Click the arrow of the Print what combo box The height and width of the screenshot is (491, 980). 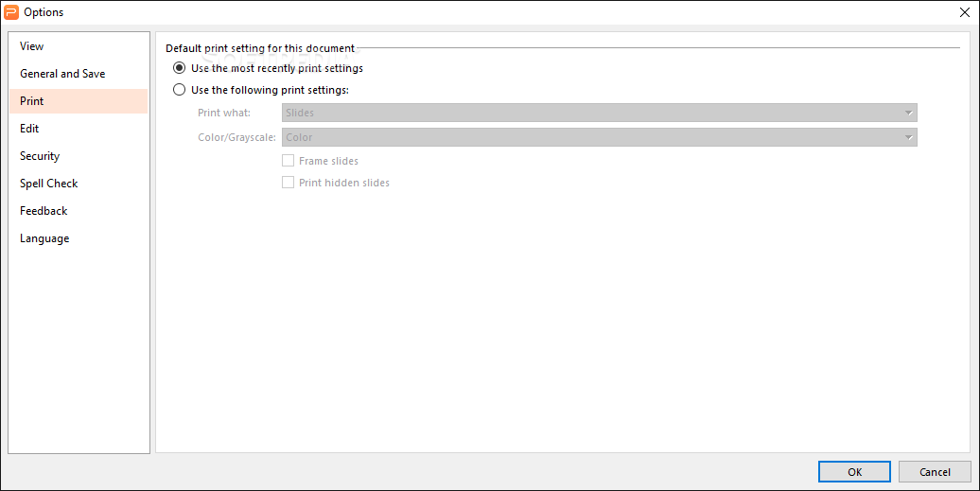(x=908, y=114)
